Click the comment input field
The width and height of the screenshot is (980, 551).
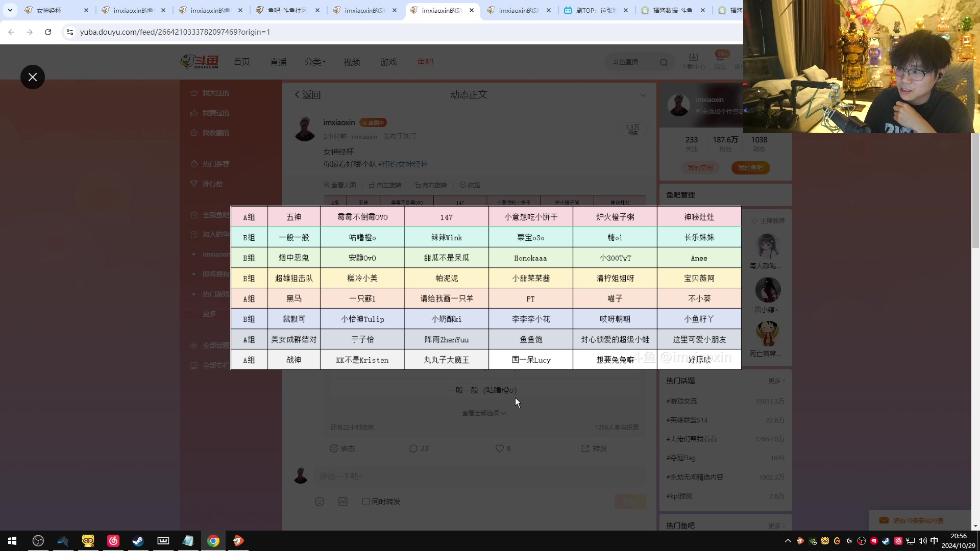[x=480, y=476]
